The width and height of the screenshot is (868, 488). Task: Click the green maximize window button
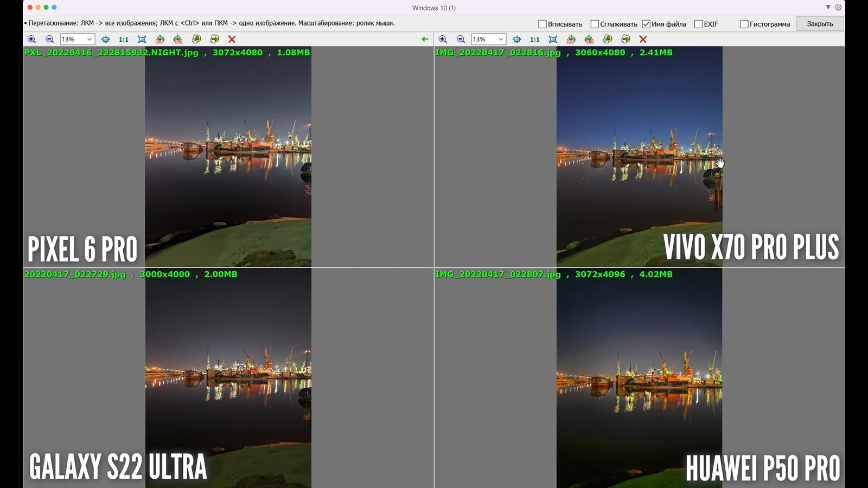(46, 7)
